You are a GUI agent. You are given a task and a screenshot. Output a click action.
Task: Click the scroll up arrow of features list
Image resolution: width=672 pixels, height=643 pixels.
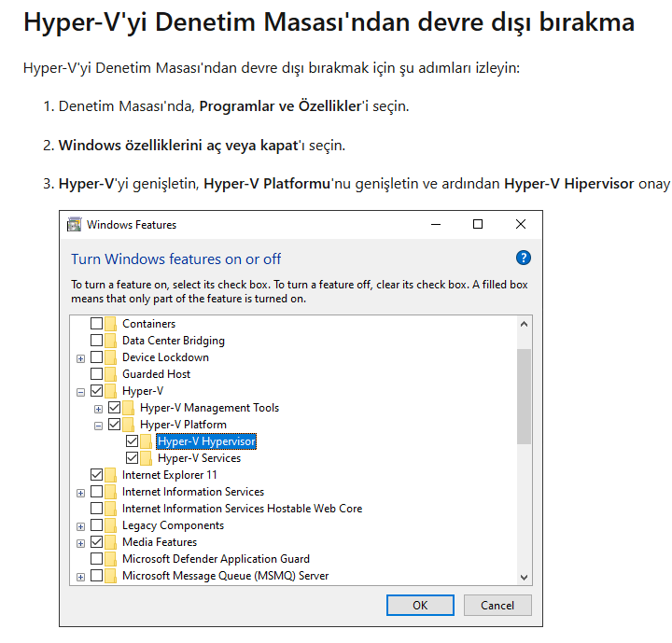click(x=524, y=324)
